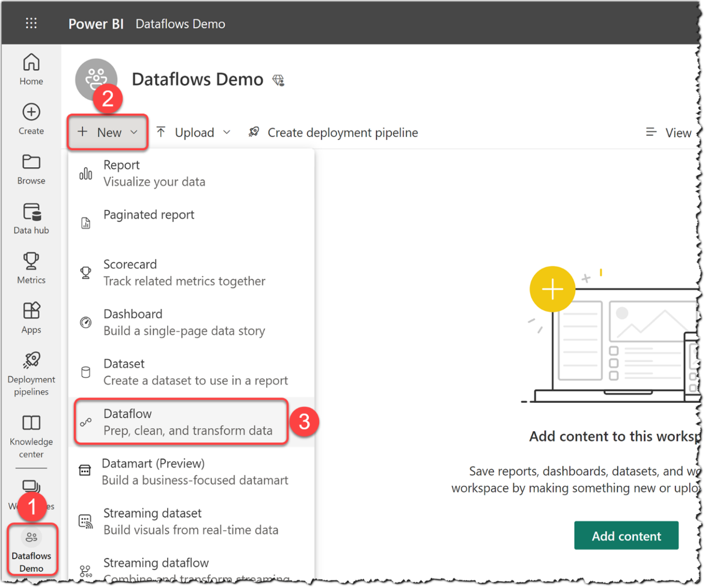Choose Datamart (Preview) menu item
The width and height of the screenshot is (705, 588).
191,471
